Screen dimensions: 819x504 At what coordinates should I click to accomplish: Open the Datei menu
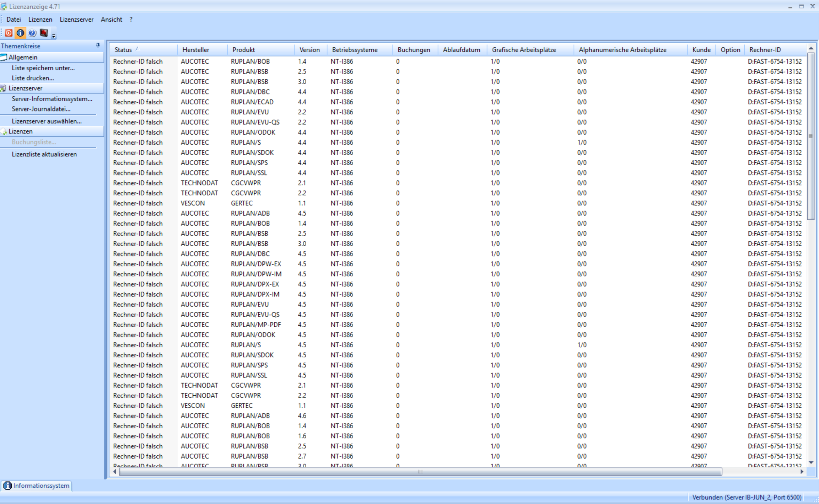(x=14, y=20)
